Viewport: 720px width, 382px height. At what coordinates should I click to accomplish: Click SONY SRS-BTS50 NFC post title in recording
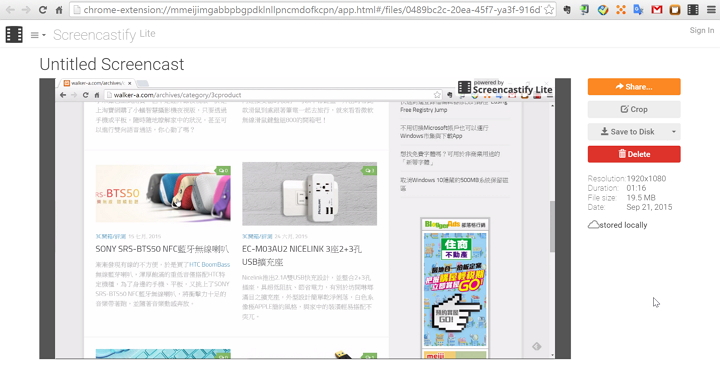[x=162, y=249]
